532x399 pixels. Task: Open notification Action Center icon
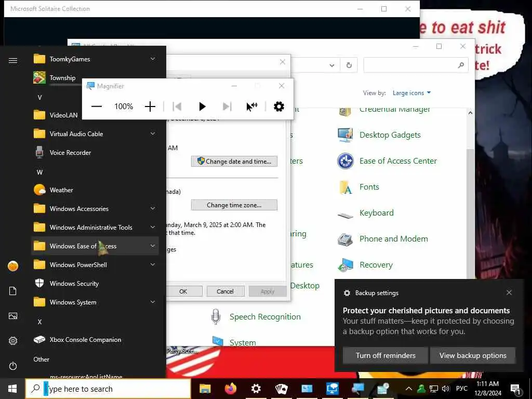coord(516,389)
